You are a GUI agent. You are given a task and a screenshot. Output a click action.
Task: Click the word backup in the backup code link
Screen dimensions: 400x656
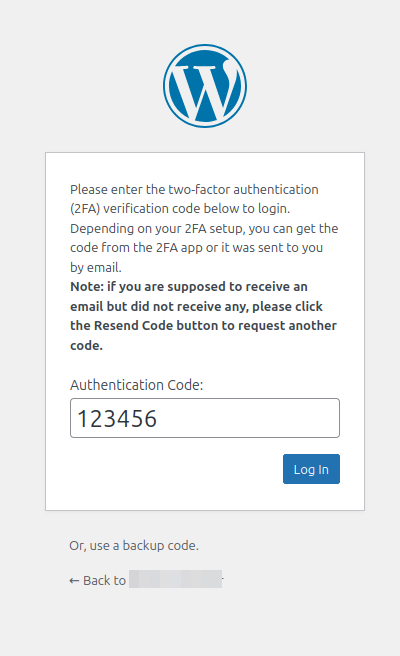pos(143,546)
